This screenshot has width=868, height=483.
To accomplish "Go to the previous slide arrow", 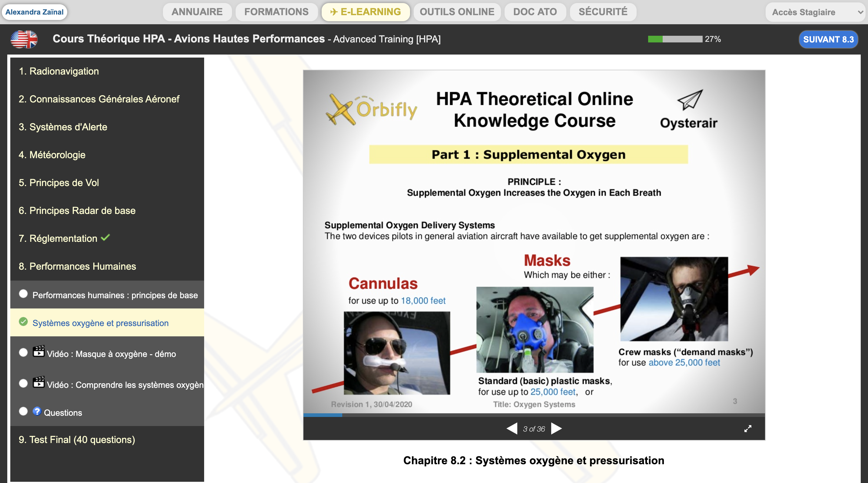I will point(512,428).
